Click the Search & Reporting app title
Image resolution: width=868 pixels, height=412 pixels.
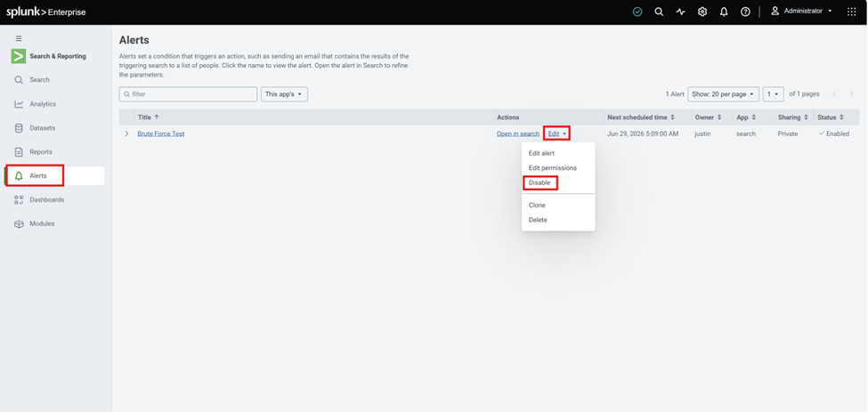pyautogui.click(x=58, y=56)
